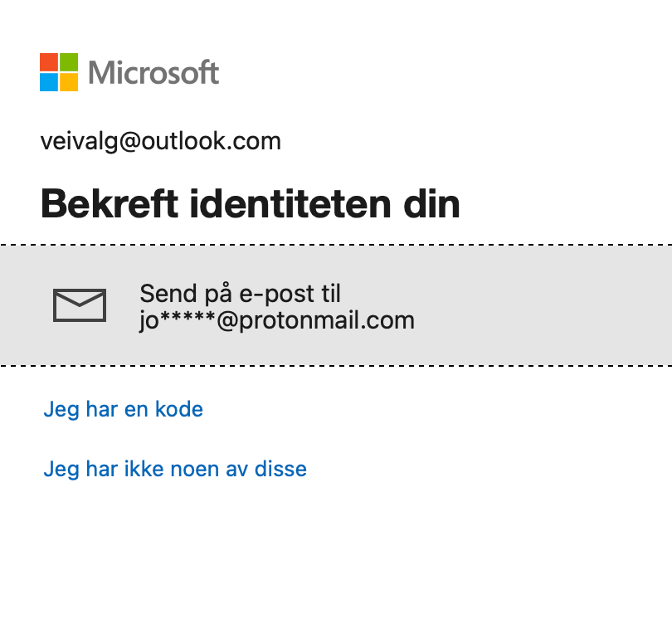672x619 pixels.
Task: Click the Microsoft four-square logo
Action: coord(59,72)
